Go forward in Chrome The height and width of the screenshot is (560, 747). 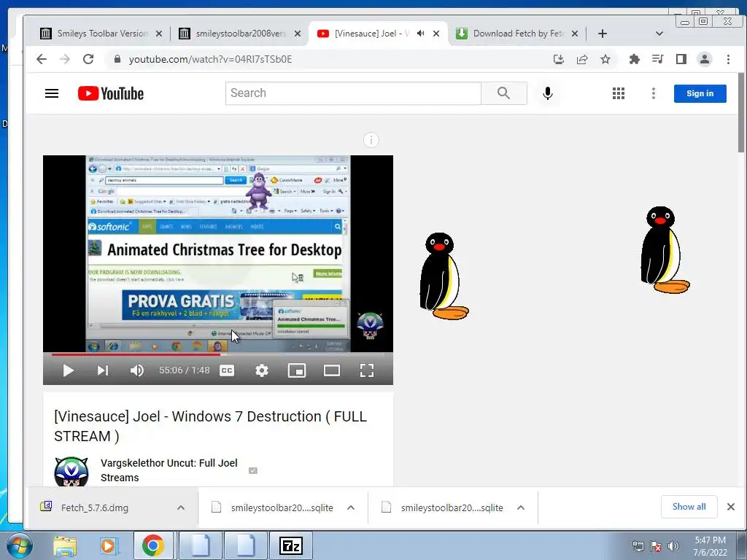click(x=65, y=59)
